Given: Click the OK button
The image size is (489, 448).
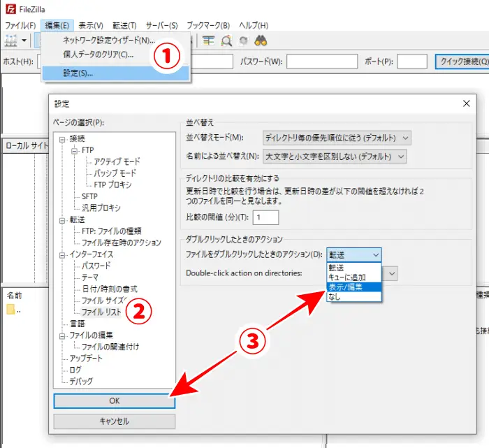Looking at the screenshot, I should (114, 401).
